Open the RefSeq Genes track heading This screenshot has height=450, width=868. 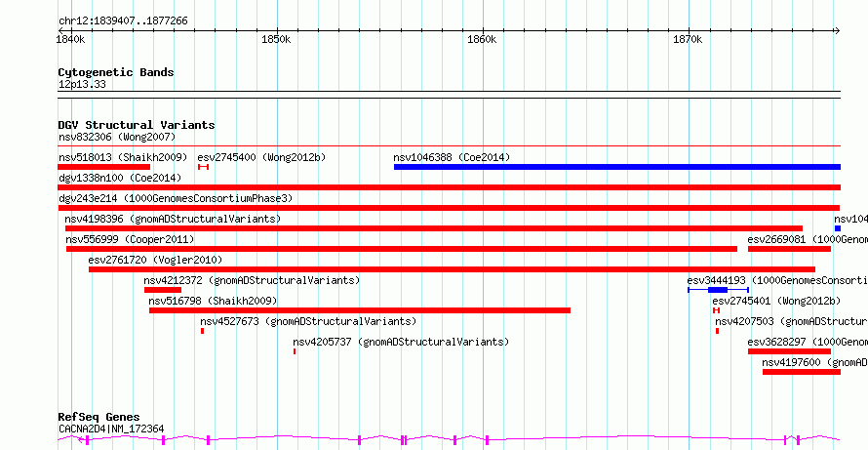(99, 417)
